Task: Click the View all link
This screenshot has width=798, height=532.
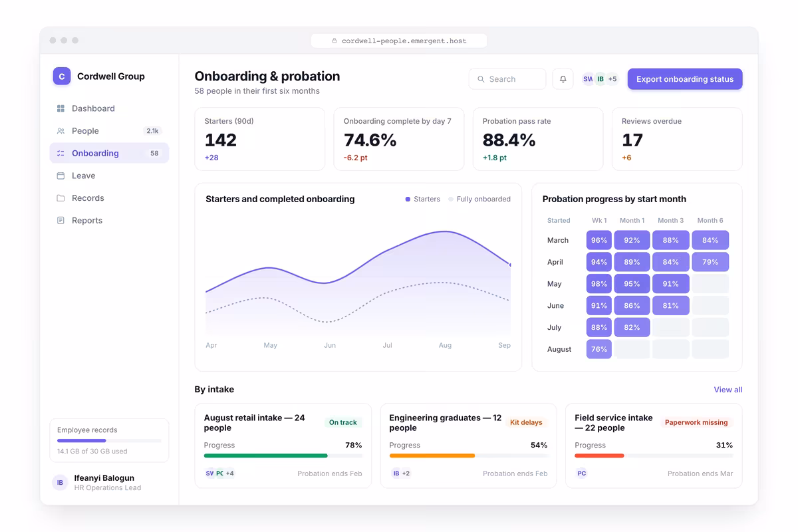Action: [x=728, y=390]
